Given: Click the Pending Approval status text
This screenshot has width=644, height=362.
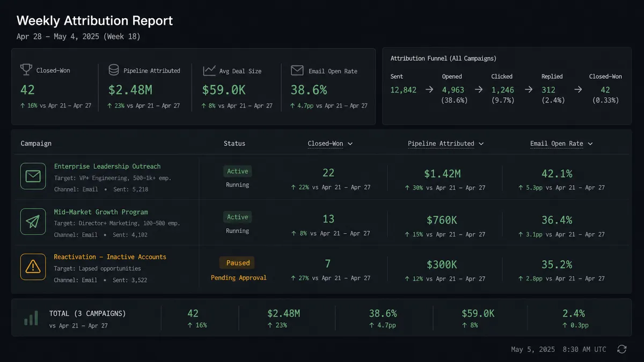Looking at the screenshot, I should point(238,277).
